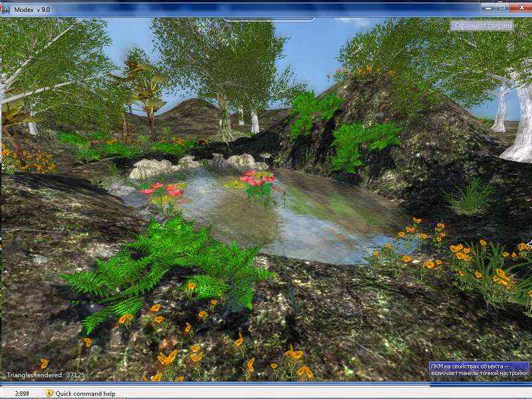This screenshot has width=532, height=399.
Task: Click the Modex v 9.0 title bar
Action: tap(199, 7)
